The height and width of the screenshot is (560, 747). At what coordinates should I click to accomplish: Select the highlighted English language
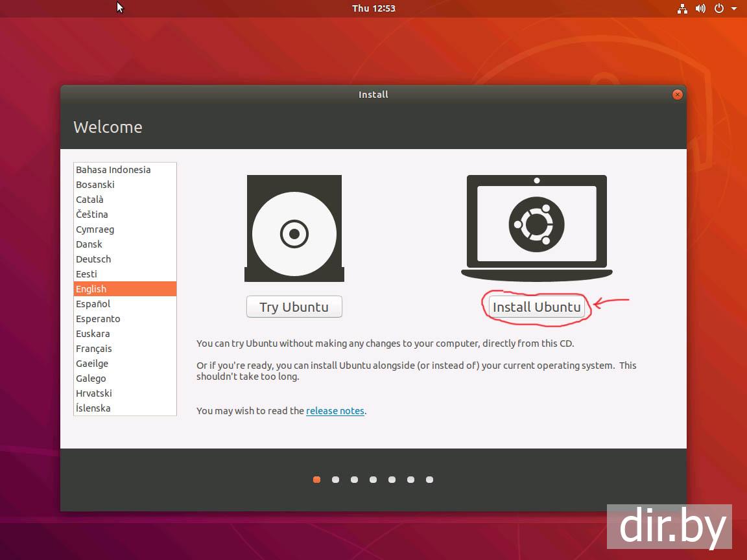point(91,289)
